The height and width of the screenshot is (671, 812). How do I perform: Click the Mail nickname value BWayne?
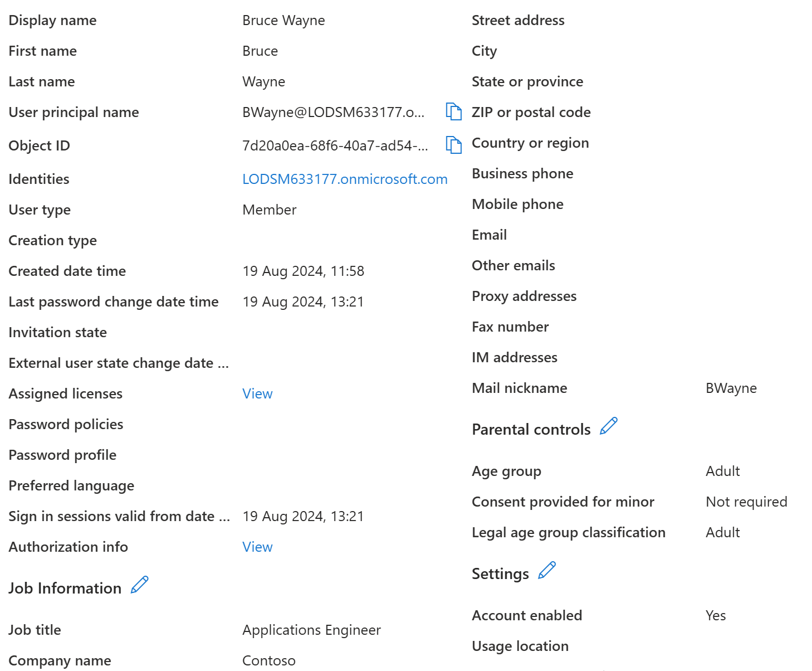coord(731,388)
